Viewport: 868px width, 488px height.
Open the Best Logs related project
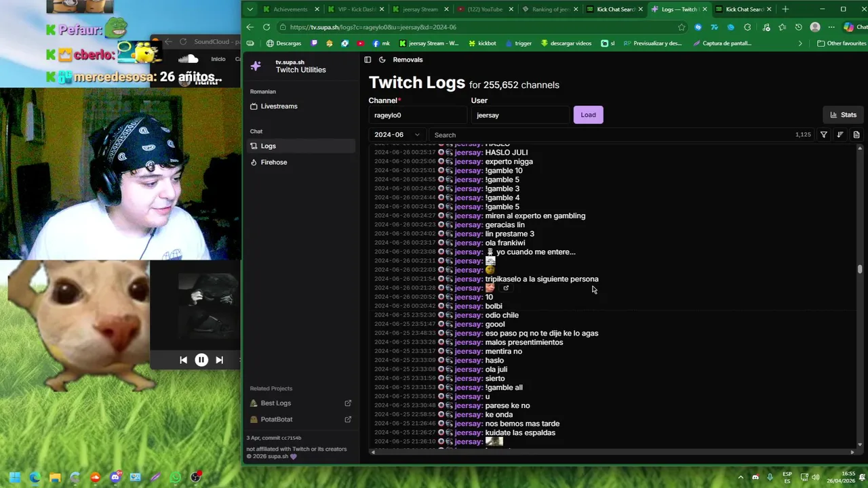click(276, 403)
